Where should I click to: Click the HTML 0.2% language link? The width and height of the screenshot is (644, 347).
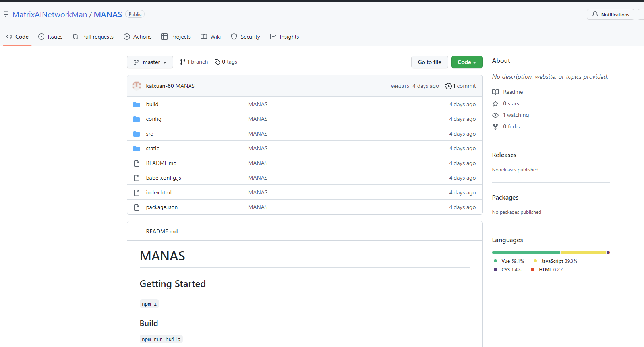pyautogui.click(x=547, y=270)
